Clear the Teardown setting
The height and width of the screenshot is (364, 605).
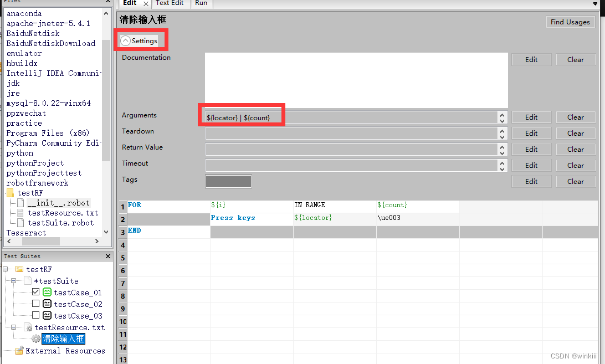click(575, 133)
